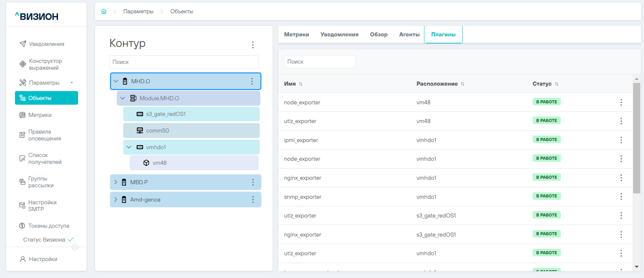Open MHD.O kebab options menu
644x278 pixels.
tap(252, 81)
